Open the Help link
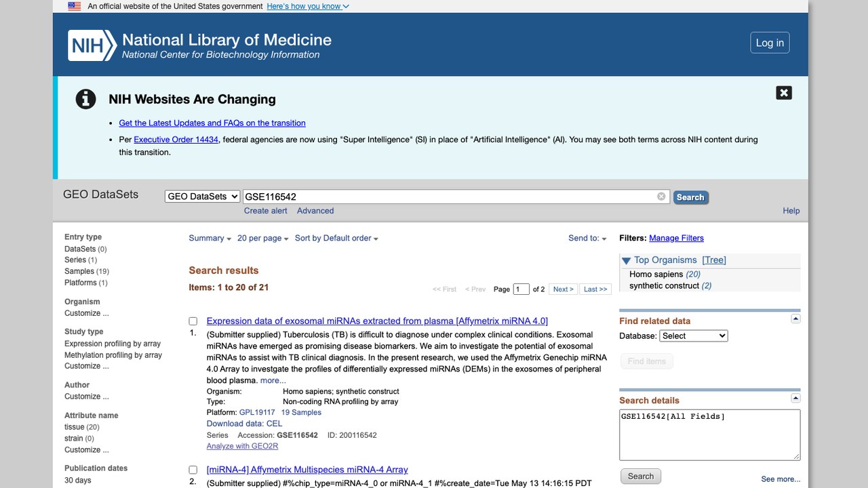 tap(791, 211)
